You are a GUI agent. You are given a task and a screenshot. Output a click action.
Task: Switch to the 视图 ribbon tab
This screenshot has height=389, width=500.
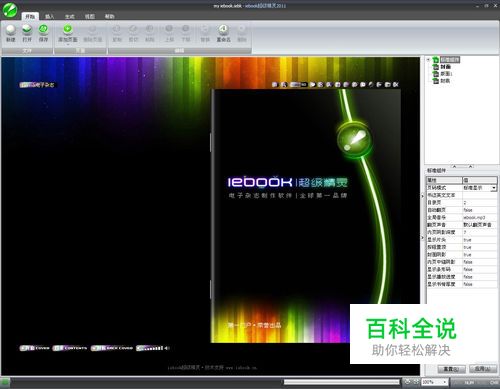90,16
